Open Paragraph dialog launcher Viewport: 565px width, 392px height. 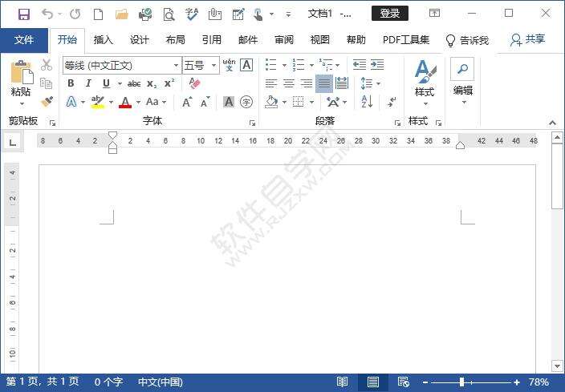pyautogui.click(x=397, y=123)
